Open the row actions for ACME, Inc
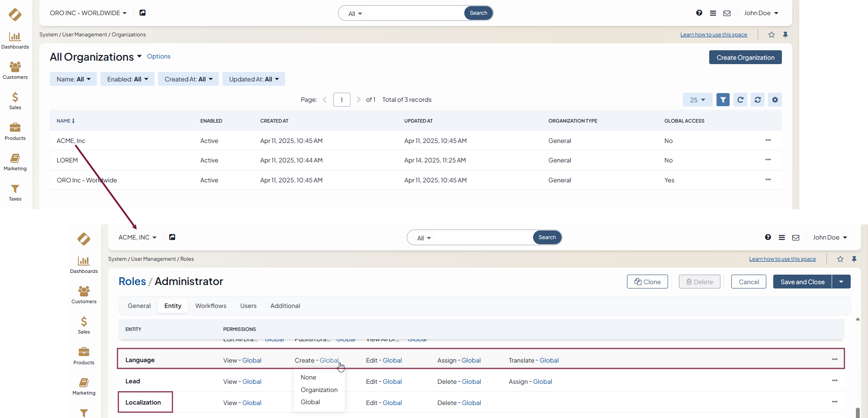 tap(768, 140)
